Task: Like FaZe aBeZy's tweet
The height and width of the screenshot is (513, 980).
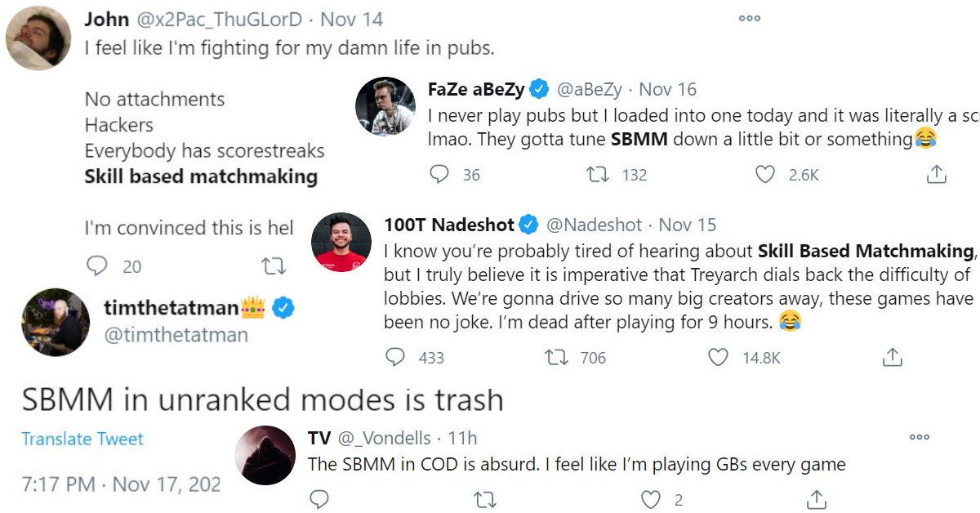Action: click(x=766, y=174)
